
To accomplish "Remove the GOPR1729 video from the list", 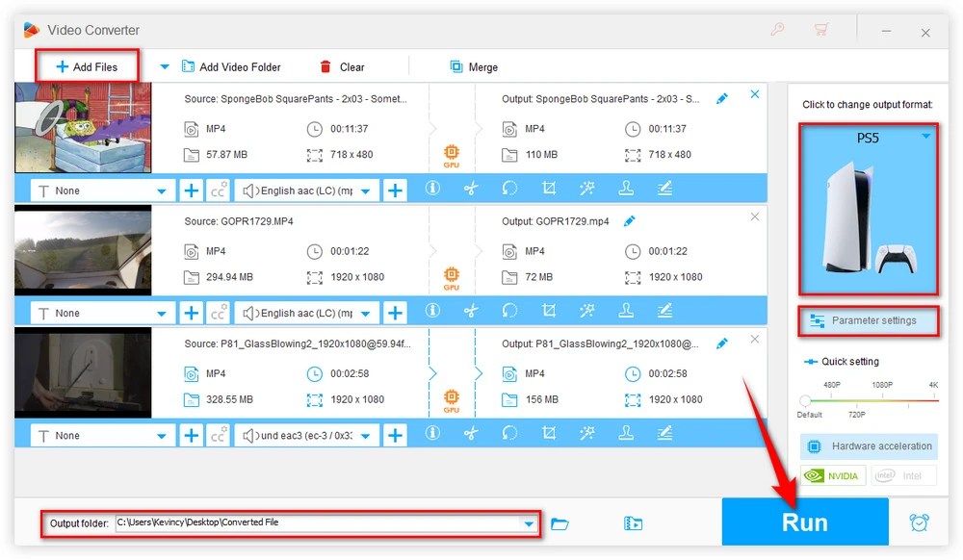I will [x=755, y=216].
